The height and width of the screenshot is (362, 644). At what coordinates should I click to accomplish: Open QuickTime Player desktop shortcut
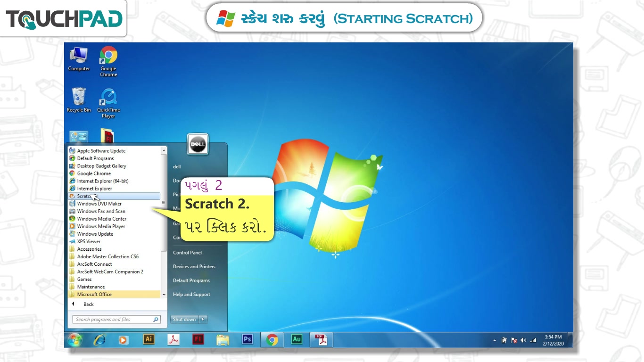(108, 103)
